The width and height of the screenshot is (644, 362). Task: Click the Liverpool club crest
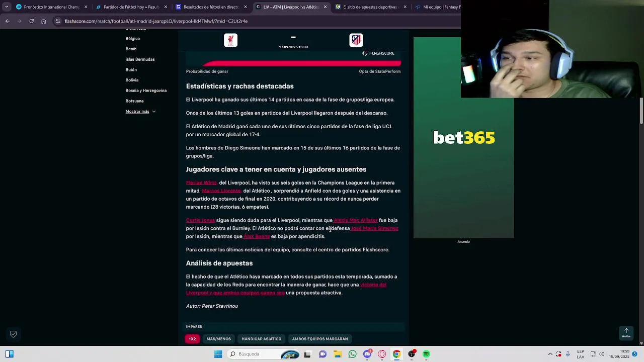pyautogui.click(x=230, y=40)
